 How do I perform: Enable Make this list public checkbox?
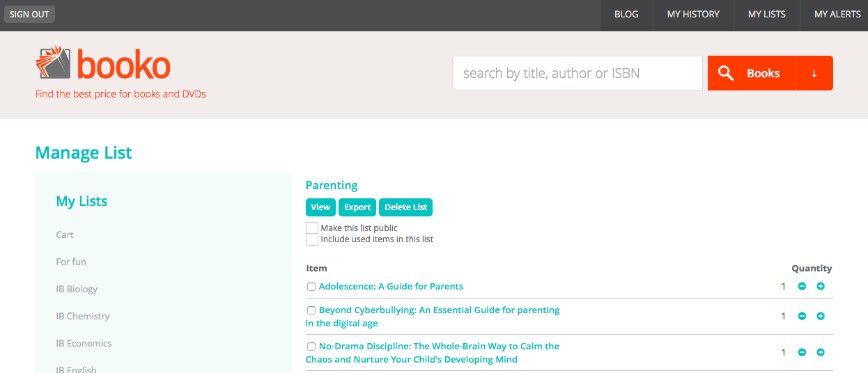312,228
